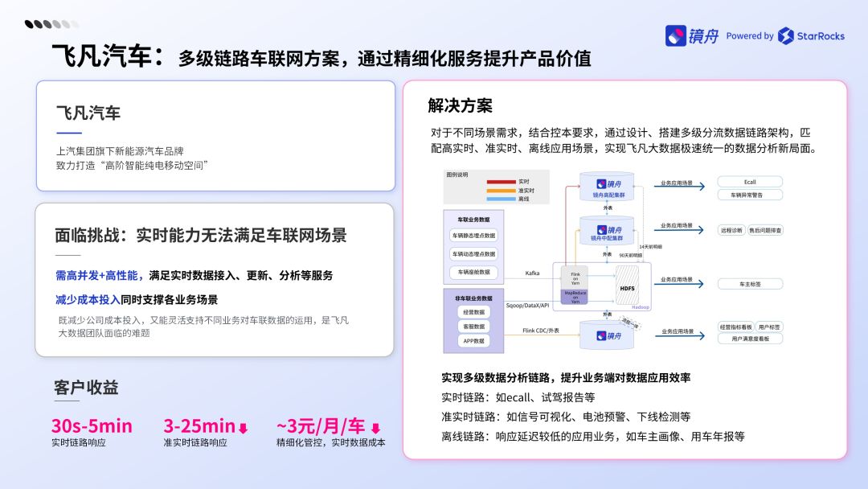Image resolution: width=868 pixels, height=489 pixels.
Task: Click the blue 减少成本投入 text
Action: [88, 300]
